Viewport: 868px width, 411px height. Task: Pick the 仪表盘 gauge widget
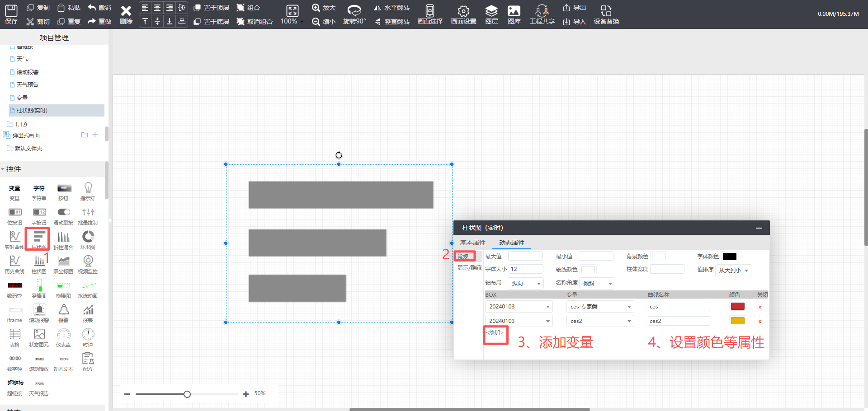(63, 337)
